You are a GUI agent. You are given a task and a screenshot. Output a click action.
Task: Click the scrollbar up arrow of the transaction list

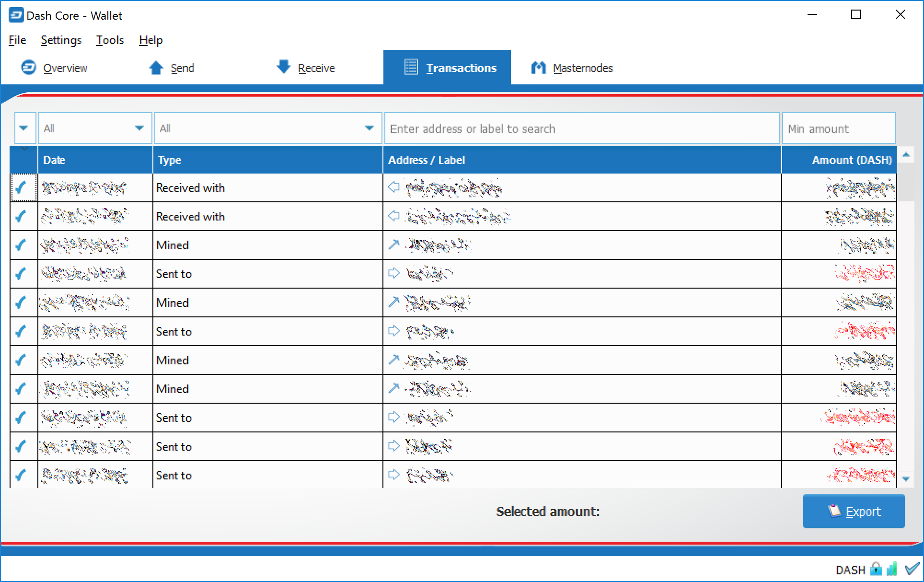[x=906, y=154]
